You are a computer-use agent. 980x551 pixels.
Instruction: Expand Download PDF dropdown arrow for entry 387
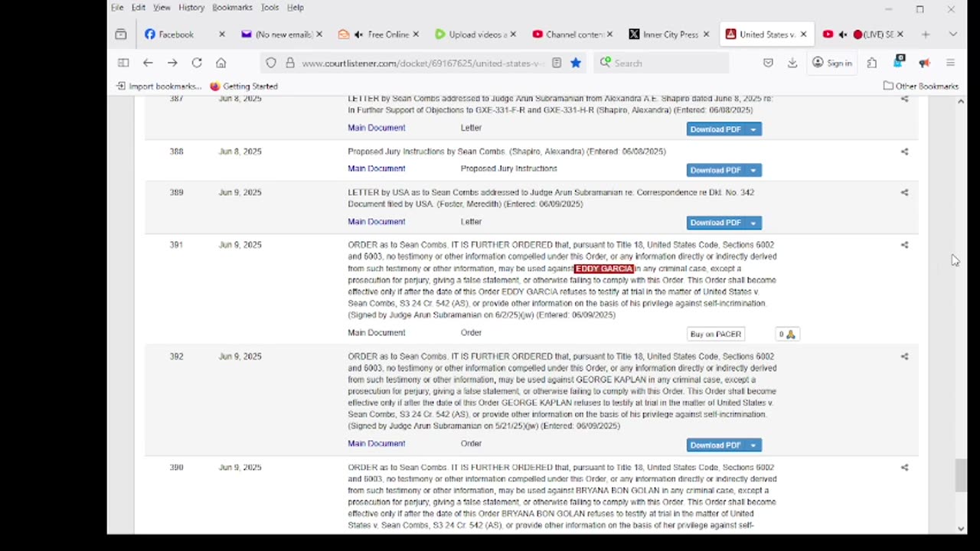coord(753,129)
